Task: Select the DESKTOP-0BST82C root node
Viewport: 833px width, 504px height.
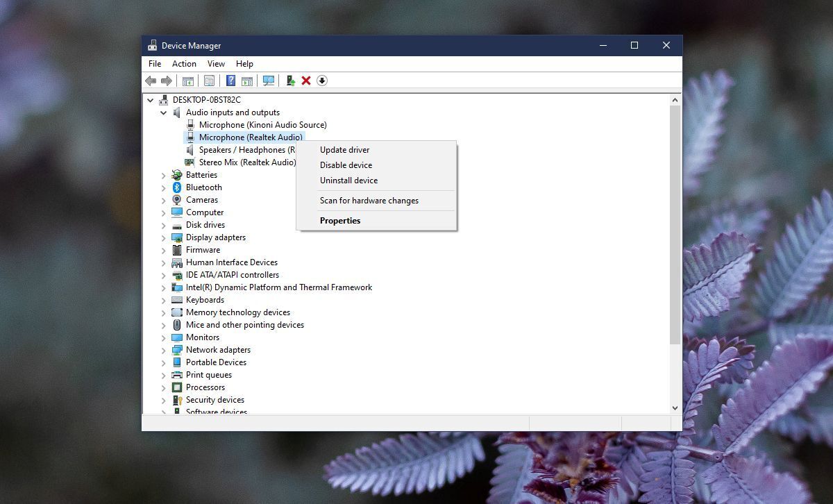Action: tap(201, 99)
